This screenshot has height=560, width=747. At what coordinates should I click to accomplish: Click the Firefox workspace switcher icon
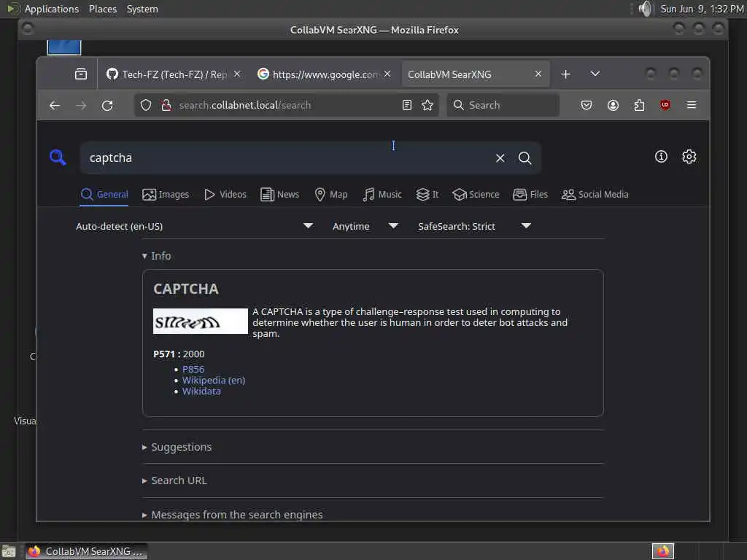(x=663, y=551)
